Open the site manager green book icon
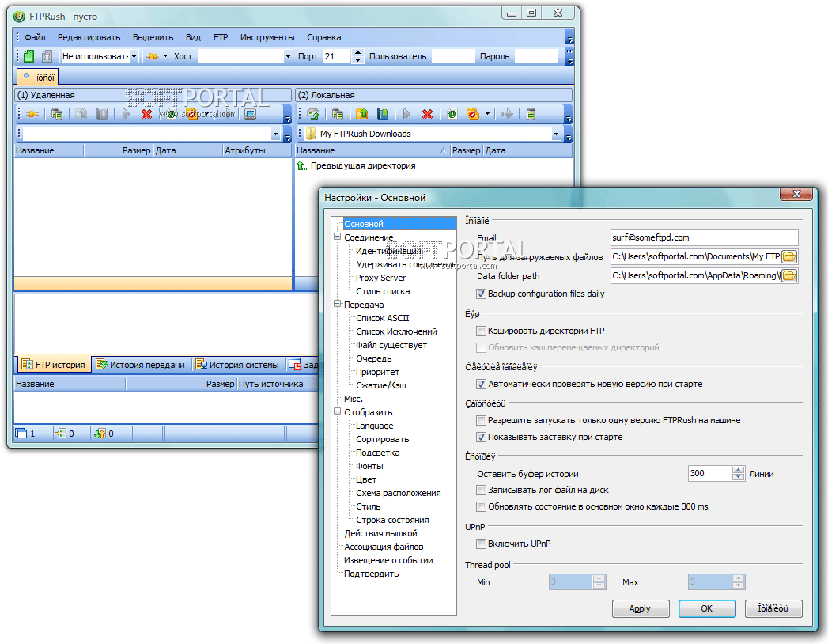The height and width of the screenshot is (644, 828). (x=29, y=56)
